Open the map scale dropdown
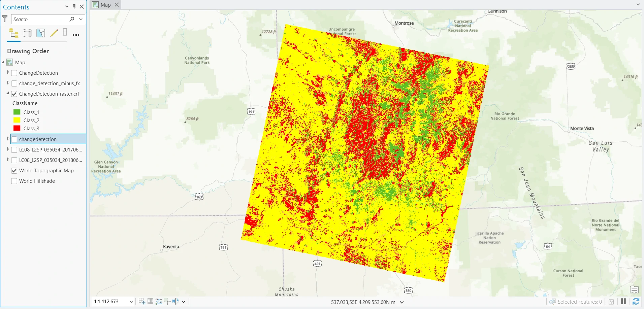Screen dimensions: 644x309 (131, 302)
